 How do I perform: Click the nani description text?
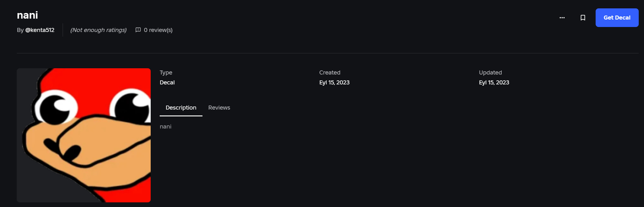[166, 127]
